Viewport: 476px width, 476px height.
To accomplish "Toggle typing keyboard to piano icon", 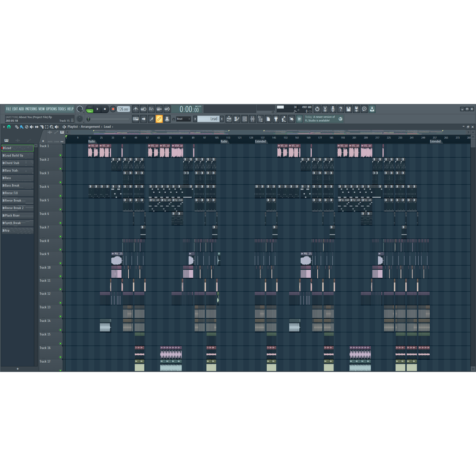I will click(136, 119).
